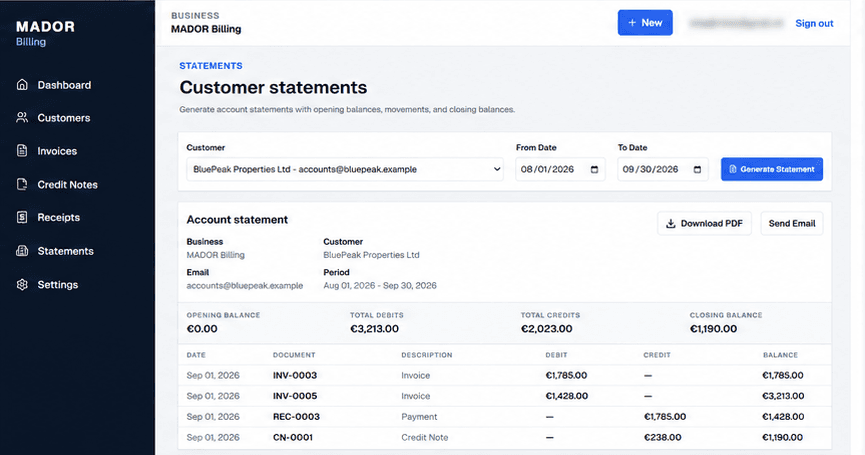Click the Customers people icon
The height and width of the screenshot is (455, 865).
click(x=22, y=117)
